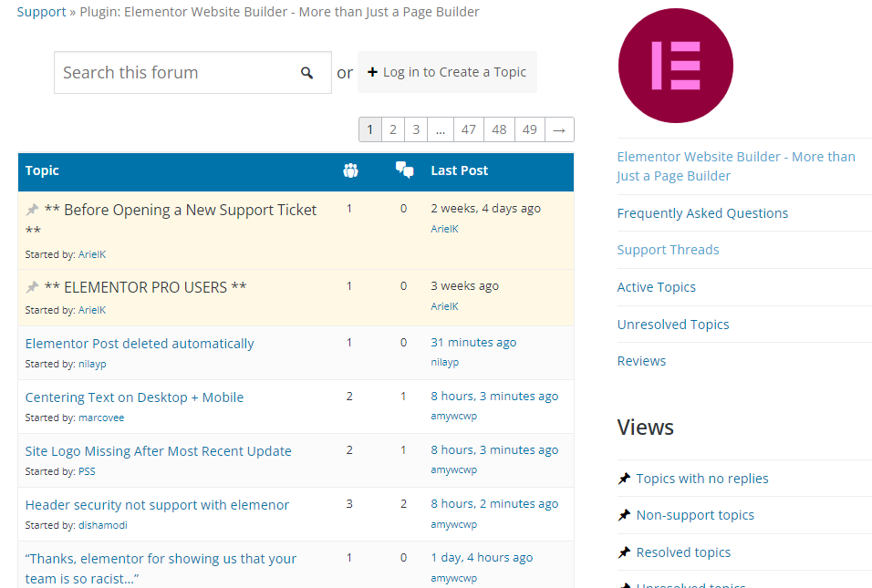Go to pagination page 48
This screenshot has width=872, height=588.
click(500, 129)
